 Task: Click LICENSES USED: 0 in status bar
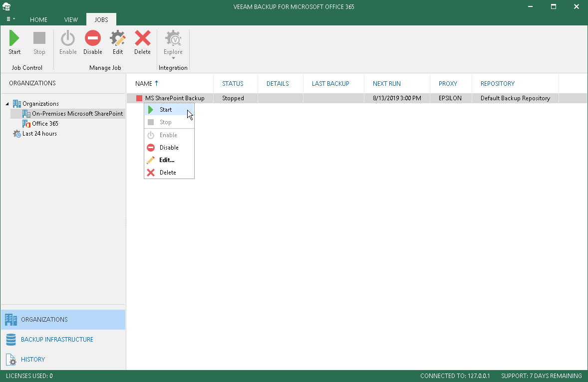pos(29,376)
